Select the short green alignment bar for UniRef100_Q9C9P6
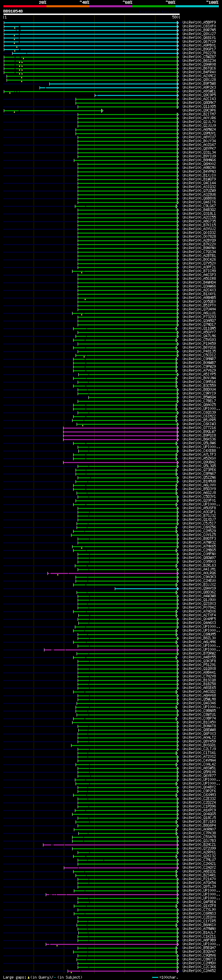The width and height of the screenshot is (222, 980). pos(53,111)
